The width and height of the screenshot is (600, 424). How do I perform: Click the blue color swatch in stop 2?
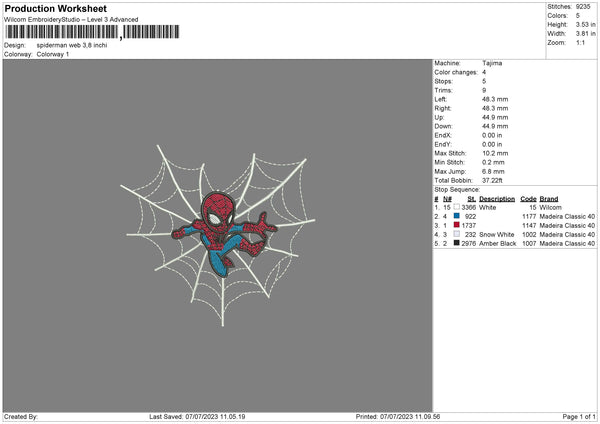[x=457, y=216]
